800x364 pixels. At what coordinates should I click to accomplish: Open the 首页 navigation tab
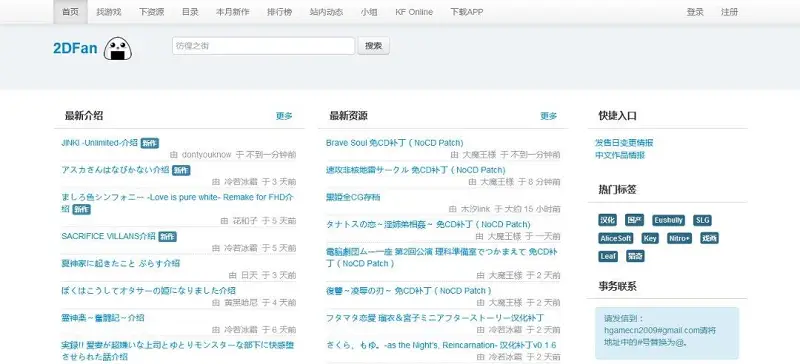[70, 12]
